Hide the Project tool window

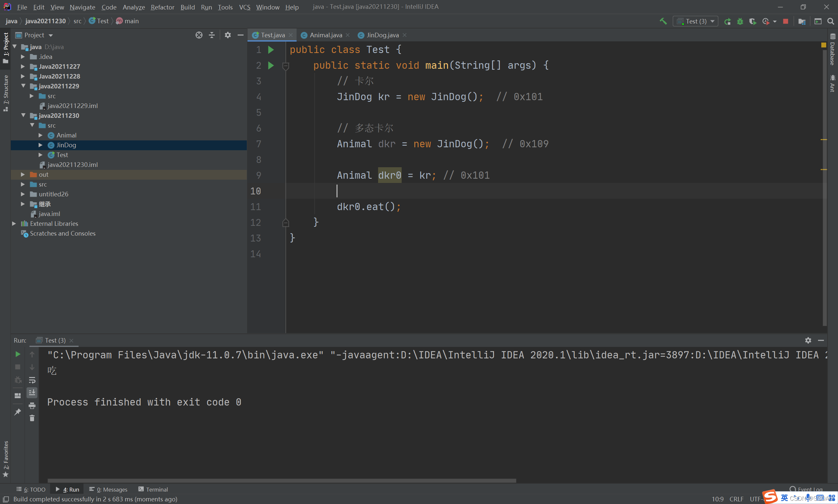(x=241, y=35)
